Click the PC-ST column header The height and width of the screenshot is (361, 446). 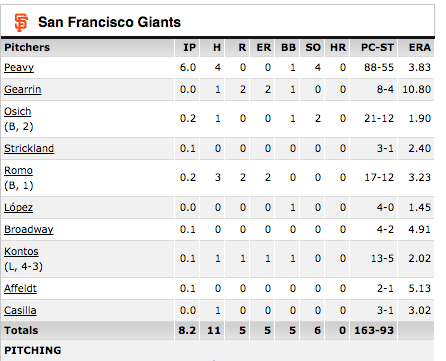(x=377, y=47)
